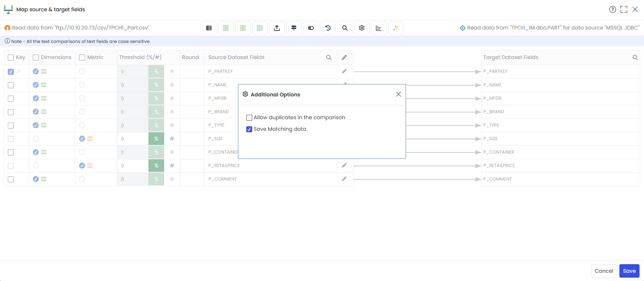Screen dimensions: 644x281
Task: Switch P_RETAILPRICE threshold to # mode
Action: (172, 166)
